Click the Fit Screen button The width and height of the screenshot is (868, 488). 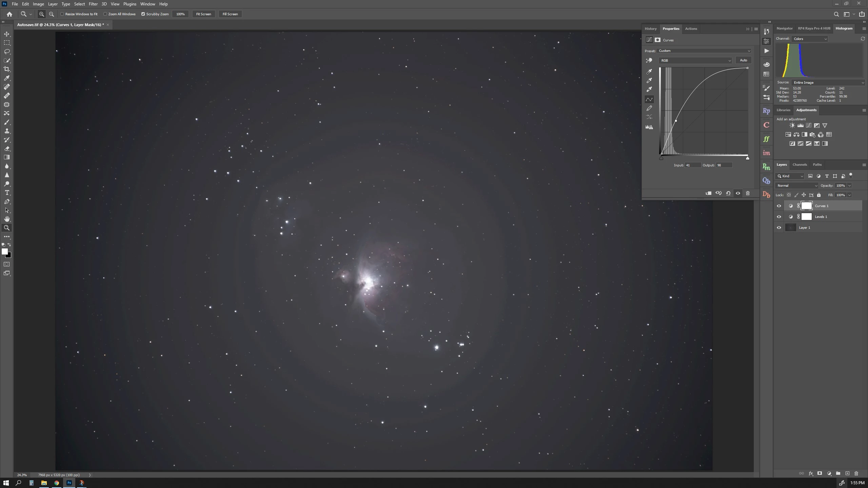203,14
